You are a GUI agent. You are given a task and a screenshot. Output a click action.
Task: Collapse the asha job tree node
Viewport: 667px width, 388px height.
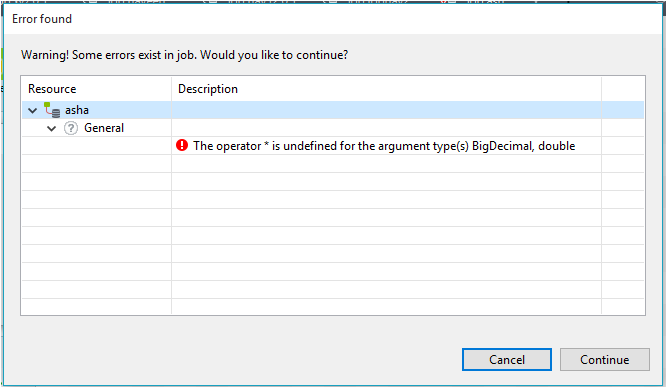coord(33,111)
